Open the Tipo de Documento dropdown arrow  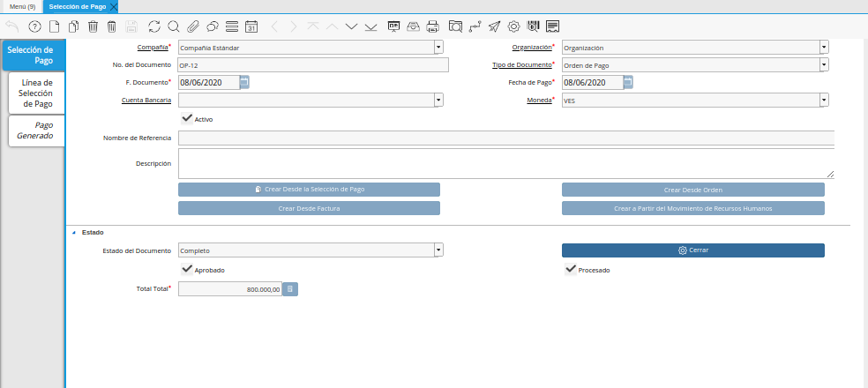pyautogui.click(x=824, y=64)
